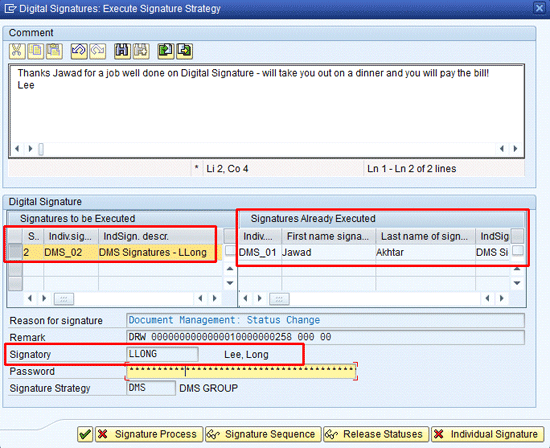Click the comment editor left-end scroll left arrow
The width and height of the screenshot is (550, 448).
17,149
